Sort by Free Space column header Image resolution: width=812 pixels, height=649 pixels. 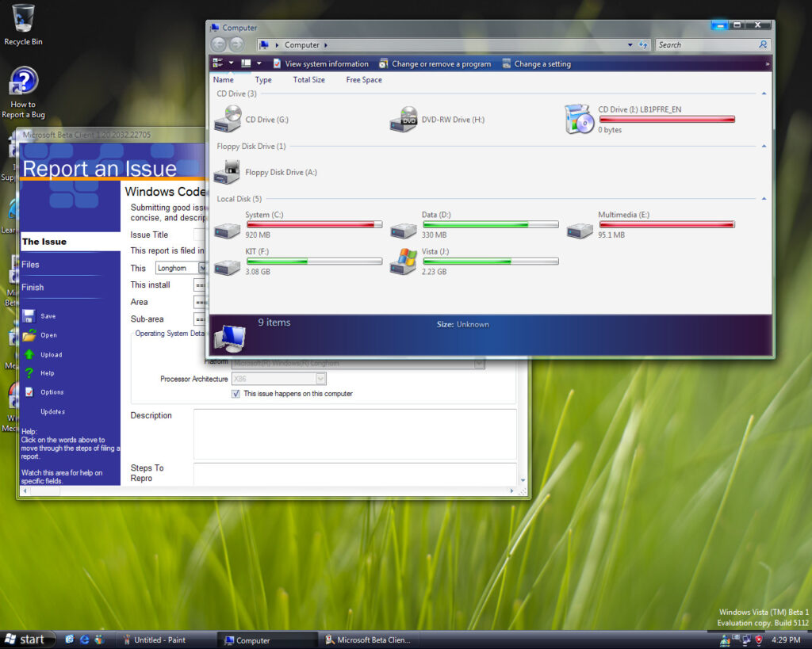(364, 80)
